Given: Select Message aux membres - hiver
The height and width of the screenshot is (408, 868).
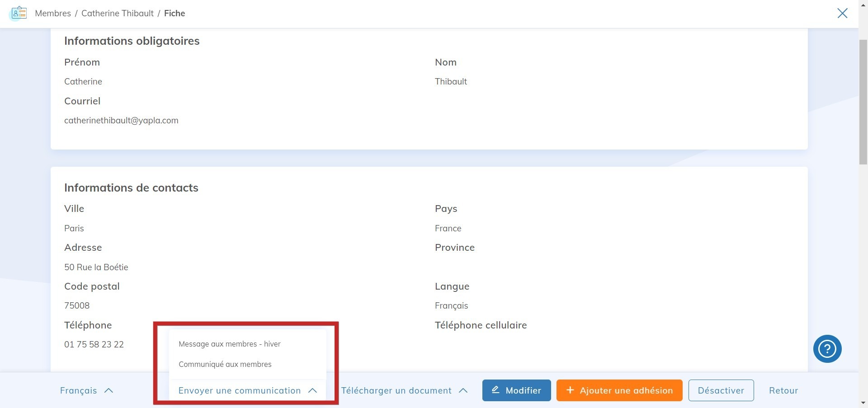Looking at the screenshot, I should [x=230, y=343].
